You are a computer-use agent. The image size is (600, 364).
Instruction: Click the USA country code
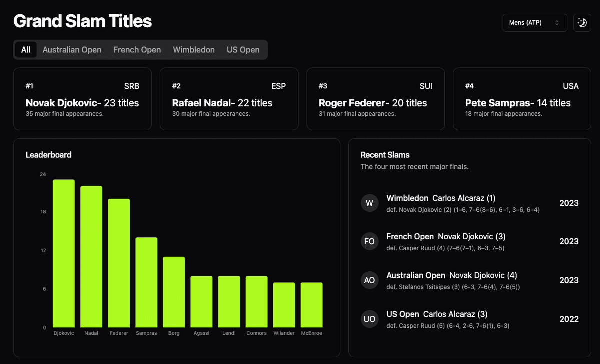pos(571,86)
